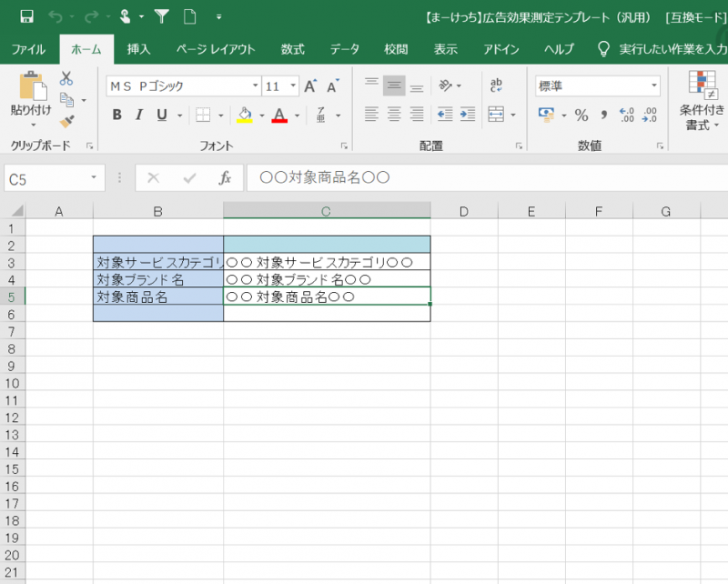Open Insert Function with fx icon
The width and height of the screenshot is (728, 584).
[x=225, y=178]
